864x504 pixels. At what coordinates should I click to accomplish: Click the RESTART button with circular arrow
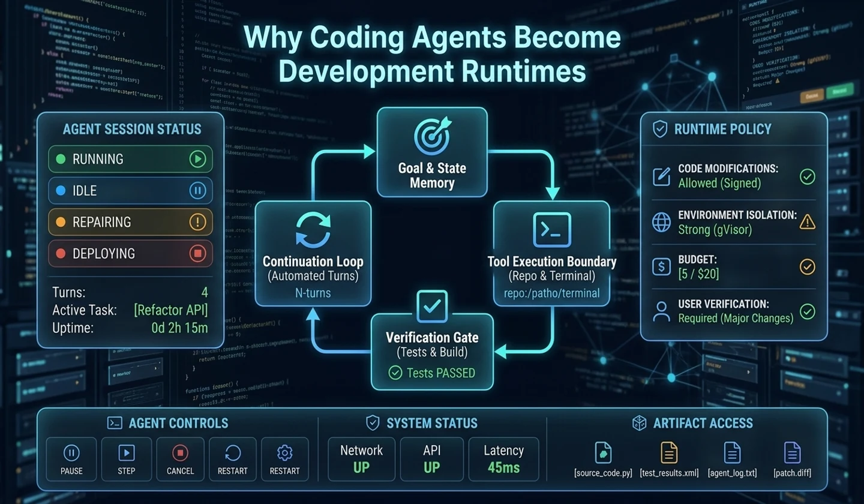(x=232, y=459)
